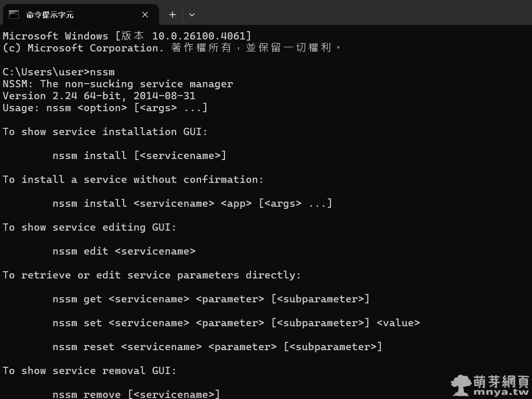Image resolution: width=532 pixels, height=399 pixels.
Task: Click the Microsoft Windows version line
Action: click(127, 36)
